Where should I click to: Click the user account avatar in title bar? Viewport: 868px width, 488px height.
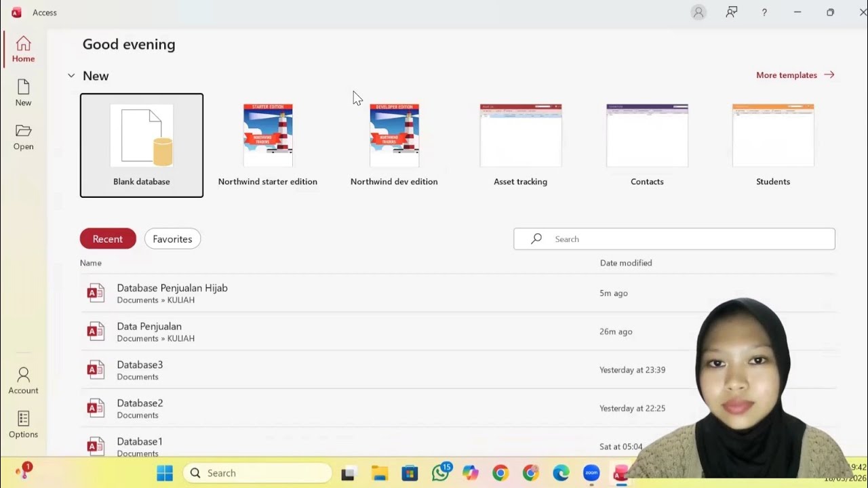[698, 12]
